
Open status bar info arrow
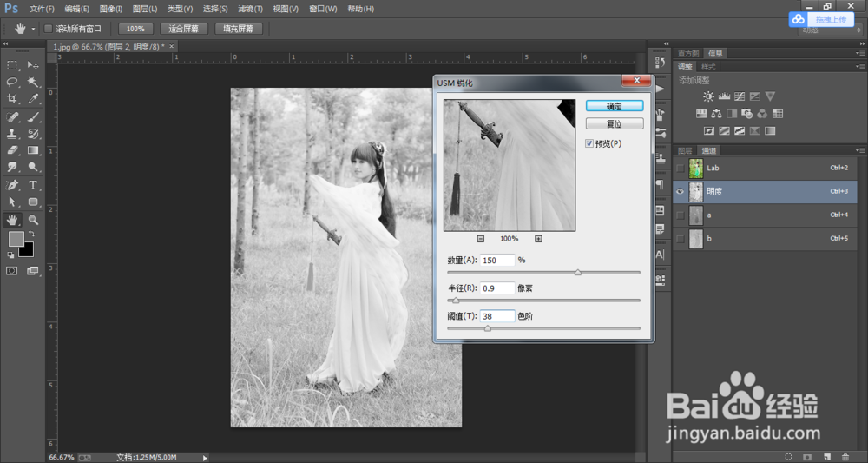[x=206, y=458]
